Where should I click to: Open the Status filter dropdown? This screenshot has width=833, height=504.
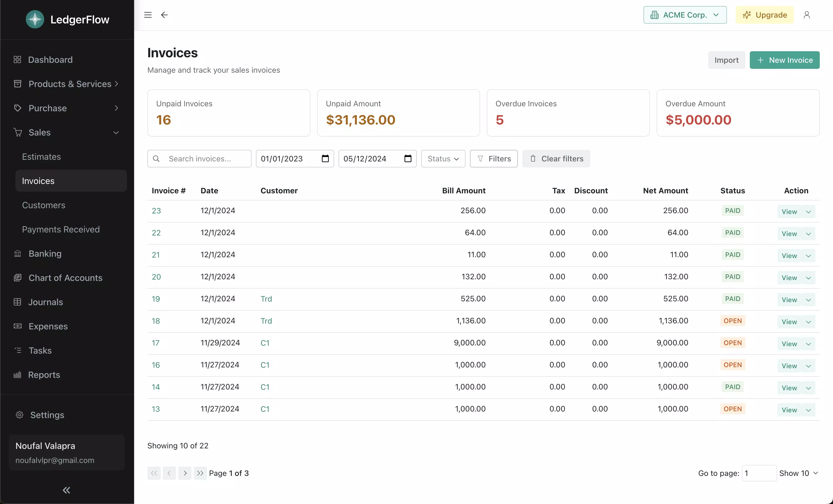click(443, 159)
